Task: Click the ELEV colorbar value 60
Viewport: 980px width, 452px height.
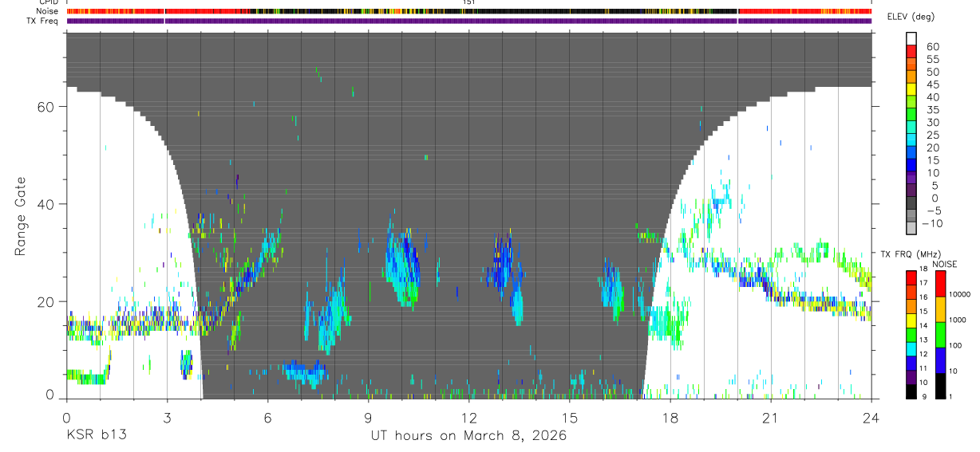Action: [932, 47]
